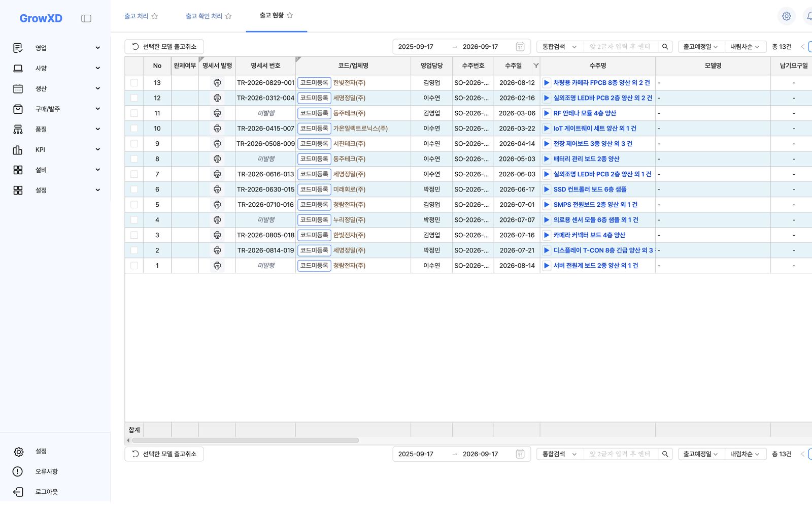The image size is (812, 508).
Task: Select the checkbox for row No 11
Action: tap(134, 113)
